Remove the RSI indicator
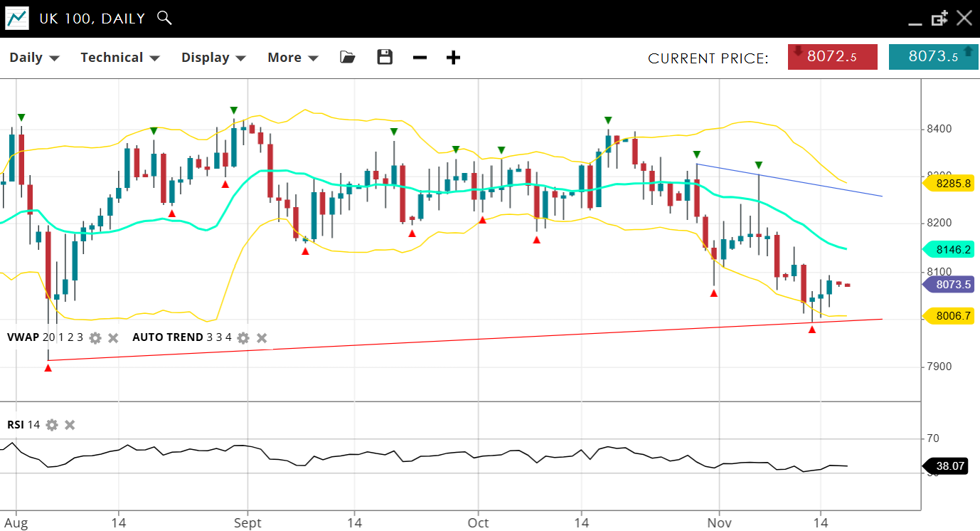 coord(70,425)
